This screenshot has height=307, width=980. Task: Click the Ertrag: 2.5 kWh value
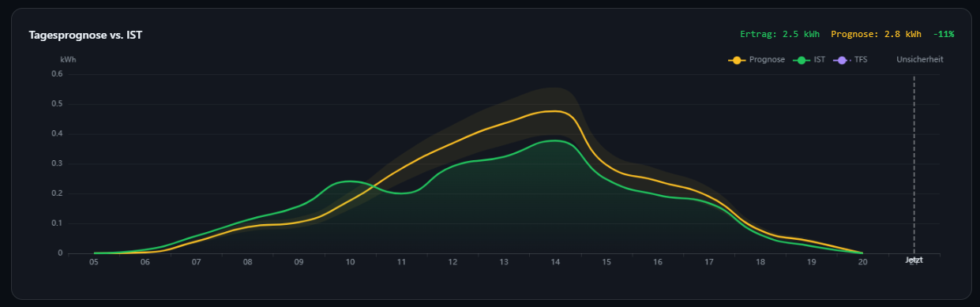click(x=779, y=35)
